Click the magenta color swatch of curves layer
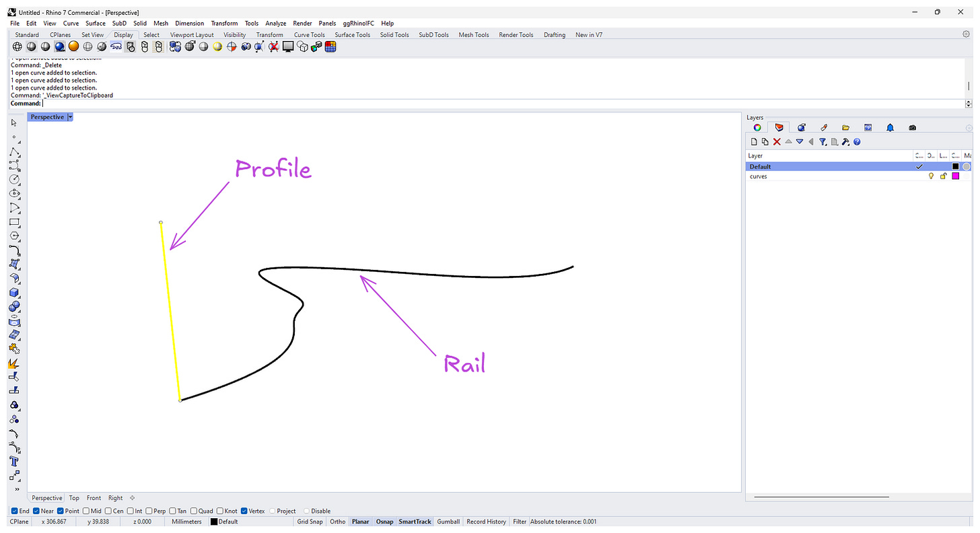The width and height of the screenshot is (980, 533). [955, 176]
